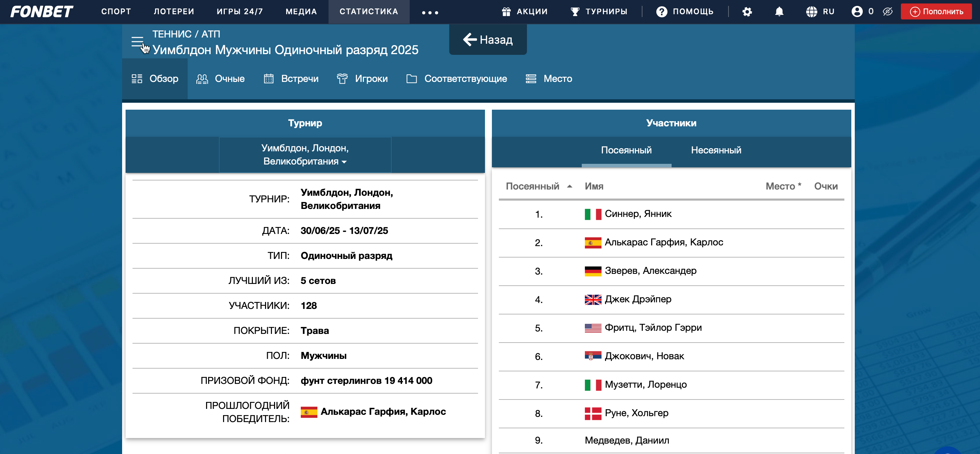Open player Джокович, Новак

pyautogui.click(x=645, y=356)
